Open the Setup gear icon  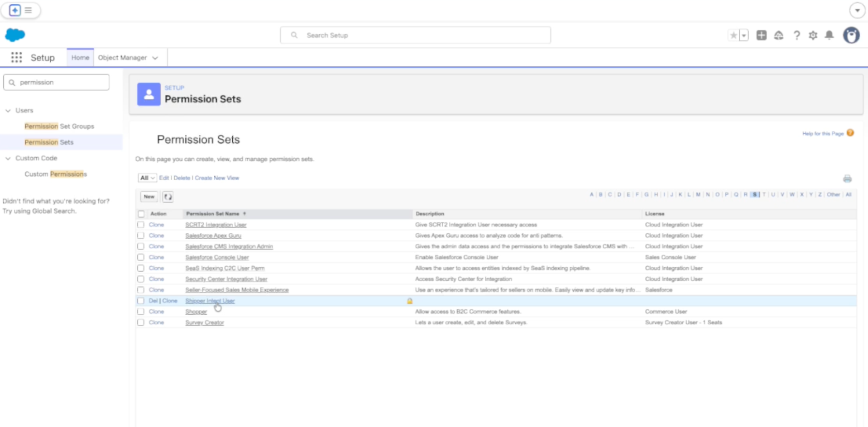tap(813, 35)
